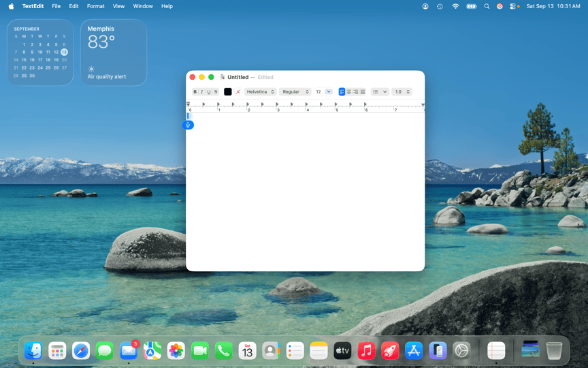This screenshot has width=588, height=368.
Task: Select align left text alignment
Action: [x=342, y=91]
